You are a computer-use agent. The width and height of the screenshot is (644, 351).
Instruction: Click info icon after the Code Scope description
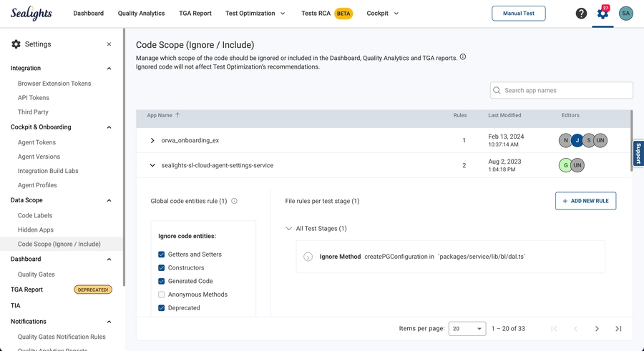463,57
